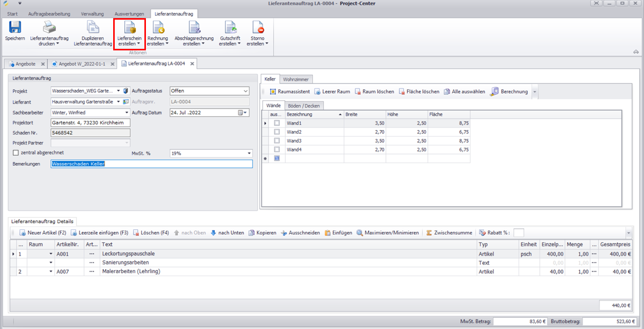The width and height of the screenshot is (644, 329).
Task: Click Lieferschein erstellen icon
Action: [130, 28]
